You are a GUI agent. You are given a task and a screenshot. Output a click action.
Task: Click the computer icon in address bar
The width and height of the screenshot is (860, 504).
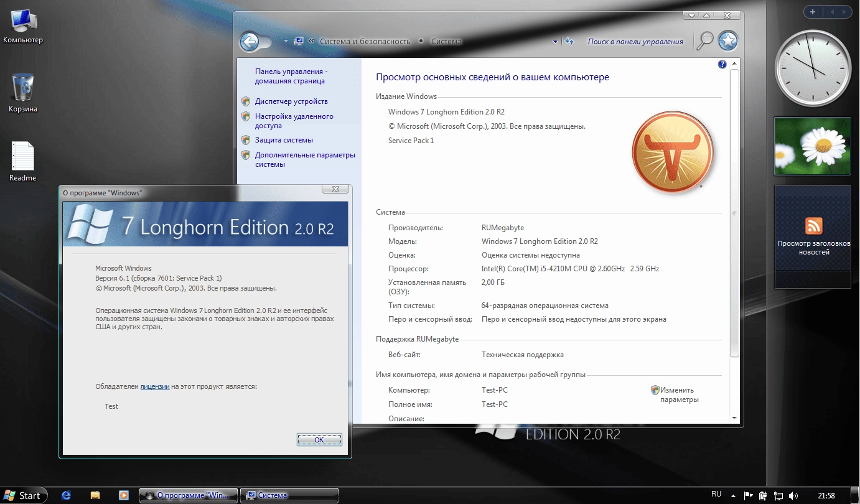(x=299, y=41)
